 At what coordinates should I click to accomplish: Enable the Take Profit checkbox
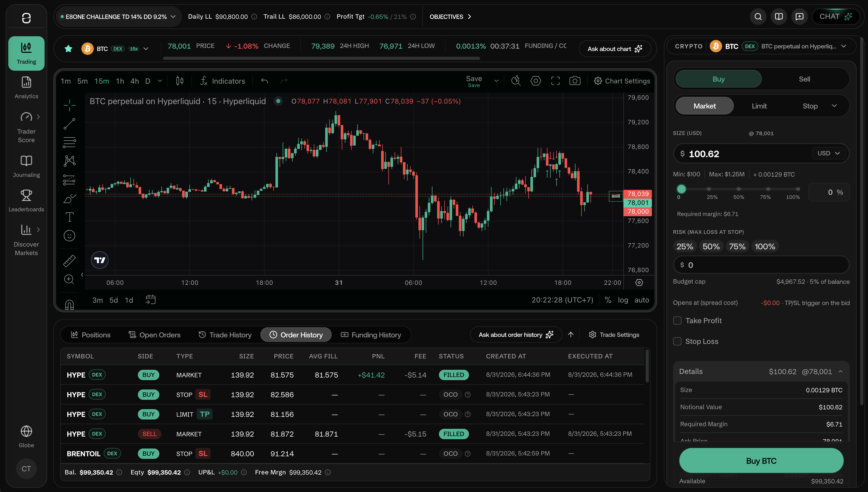click(677, 321)
